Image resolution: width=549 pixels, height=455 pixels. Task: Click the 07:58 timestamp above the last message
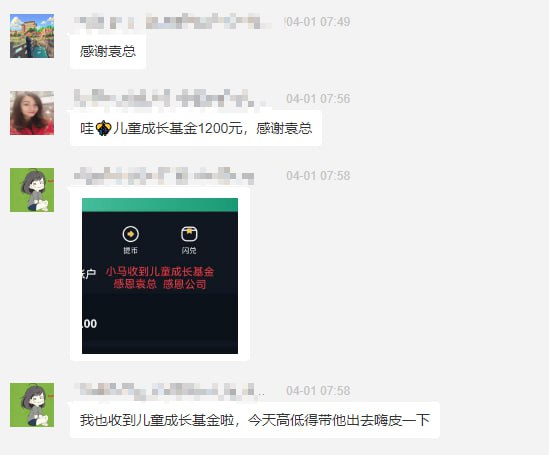[x=318, y=391]
